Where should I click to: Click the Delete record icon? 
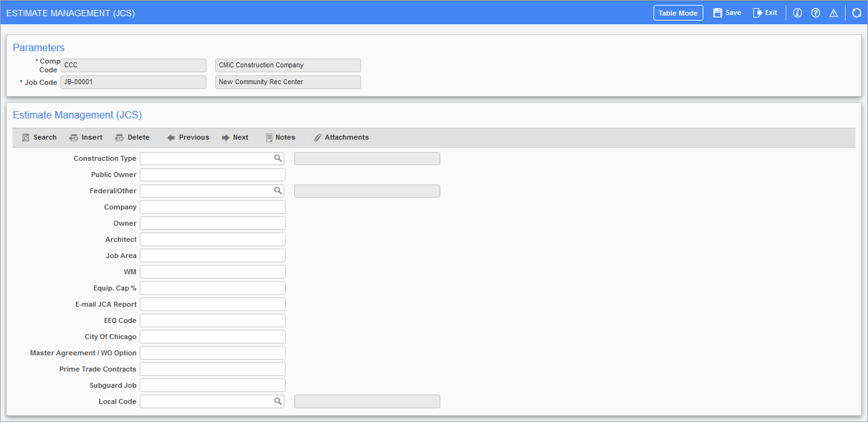coord(132,137)
